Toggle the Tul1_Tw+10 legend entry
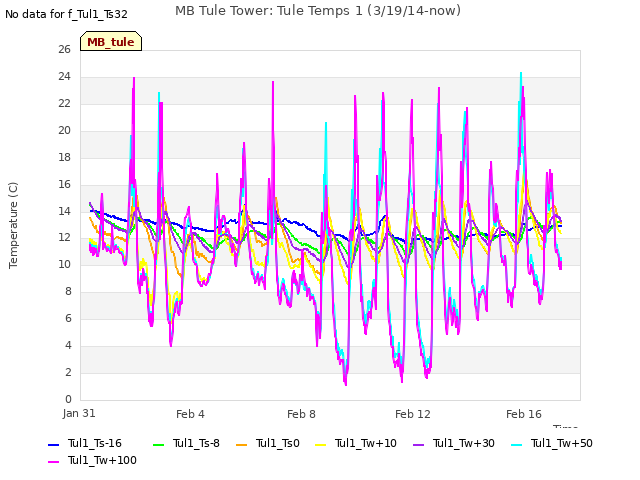This screenshot has width=640, height=480. click(x=356, y=443)
